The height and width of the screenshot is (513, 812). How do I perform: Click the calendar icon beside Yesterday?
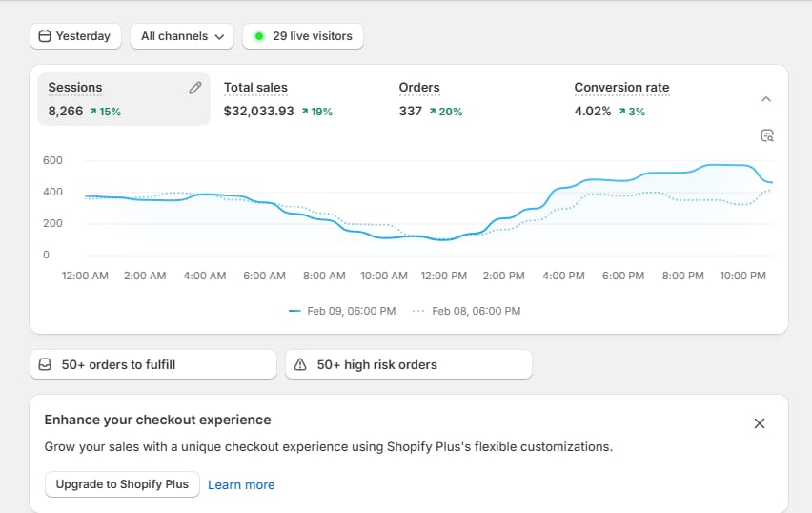click(x=44, y=36)
